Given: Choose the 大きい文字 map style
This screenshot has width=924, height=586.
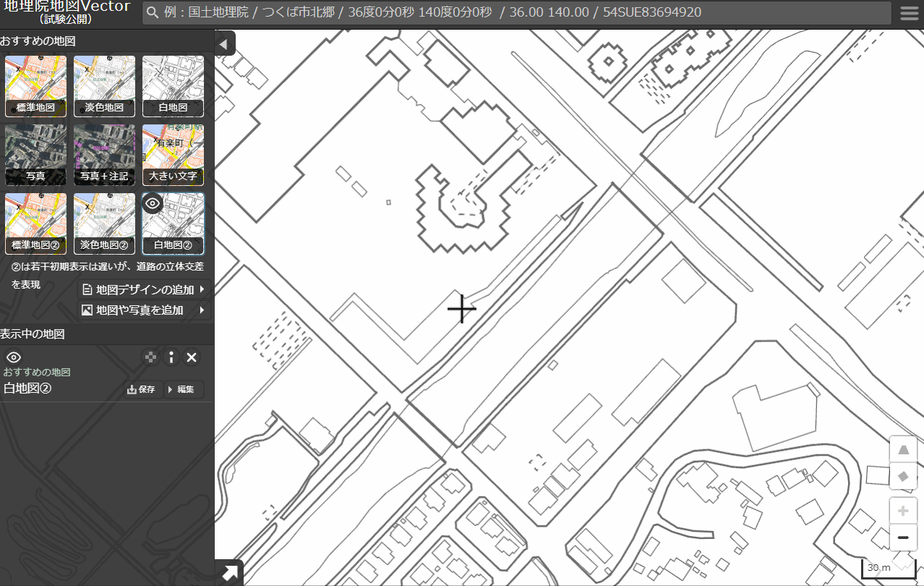Looking at the screenshot, I should pos(173,155).
